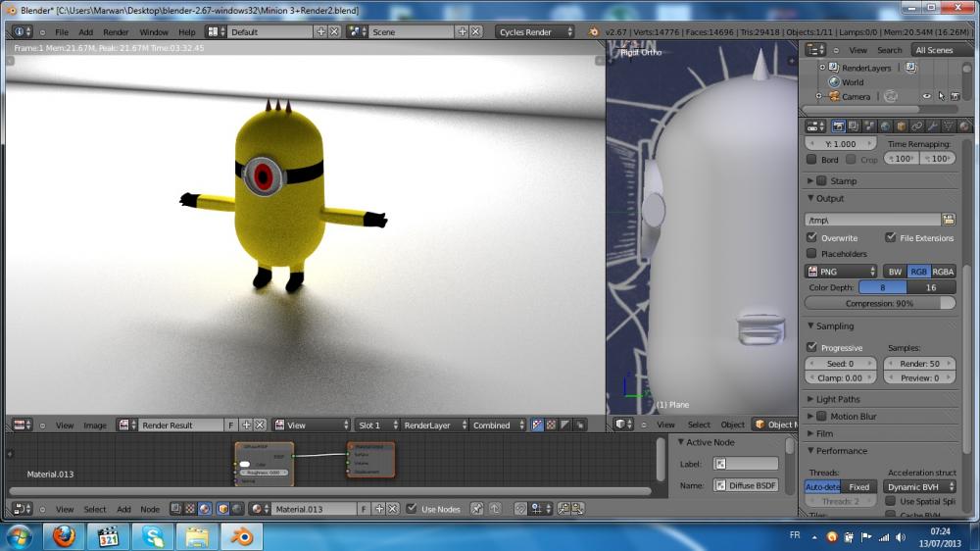Launch Skype from the Windows taskbar
The image size is (980, 551).
pyautogui.click(x=153, y=536)
